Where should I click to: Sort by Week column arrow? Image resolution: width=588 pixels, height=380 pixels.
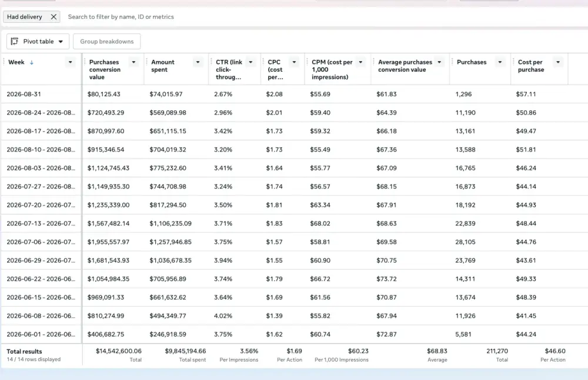coord(32,63)
